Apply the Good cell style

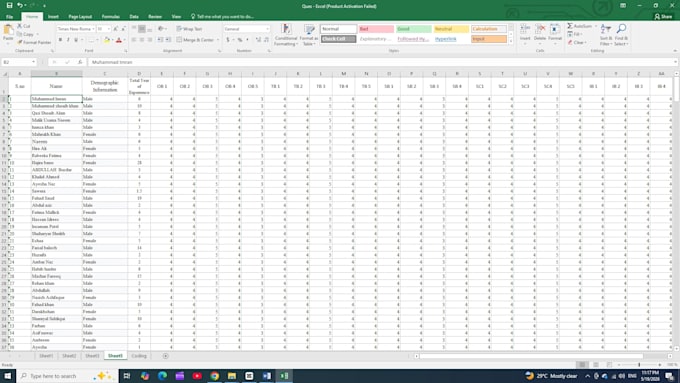tap(413, 29)
